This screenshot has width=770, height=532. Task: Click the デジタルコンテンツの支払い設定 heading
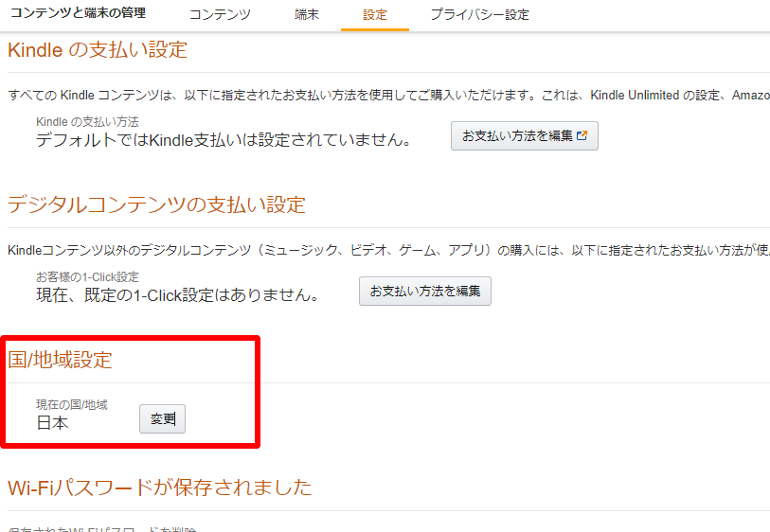click(156, 204)
